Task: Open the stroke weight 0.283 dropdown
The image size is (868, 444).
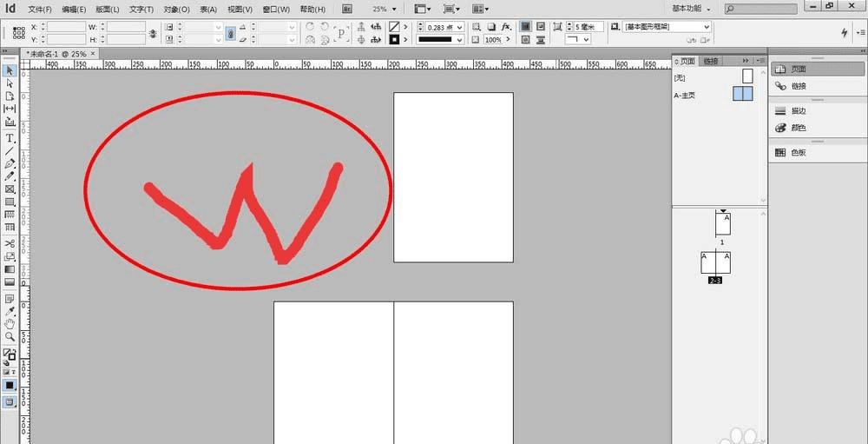Action: click(460, 27)
